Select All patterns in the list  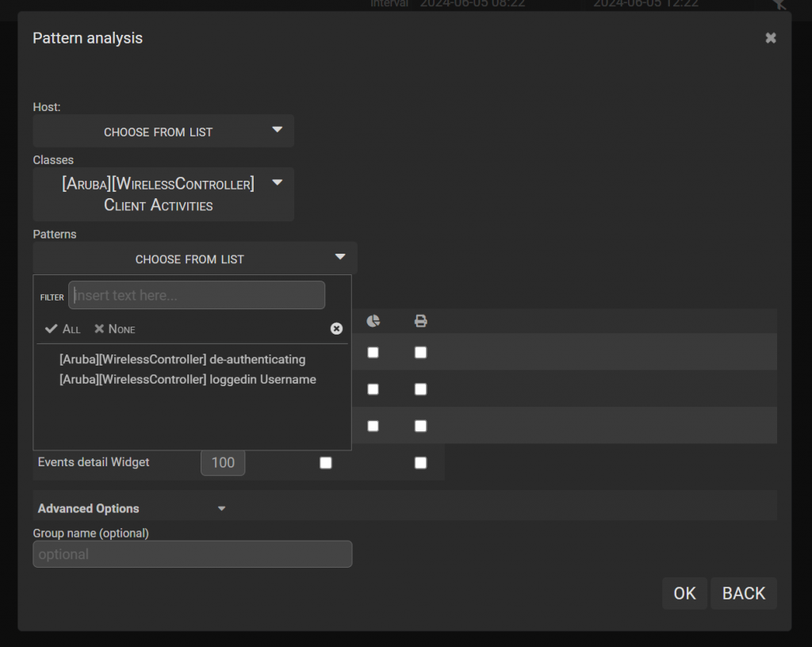(63, 329)
